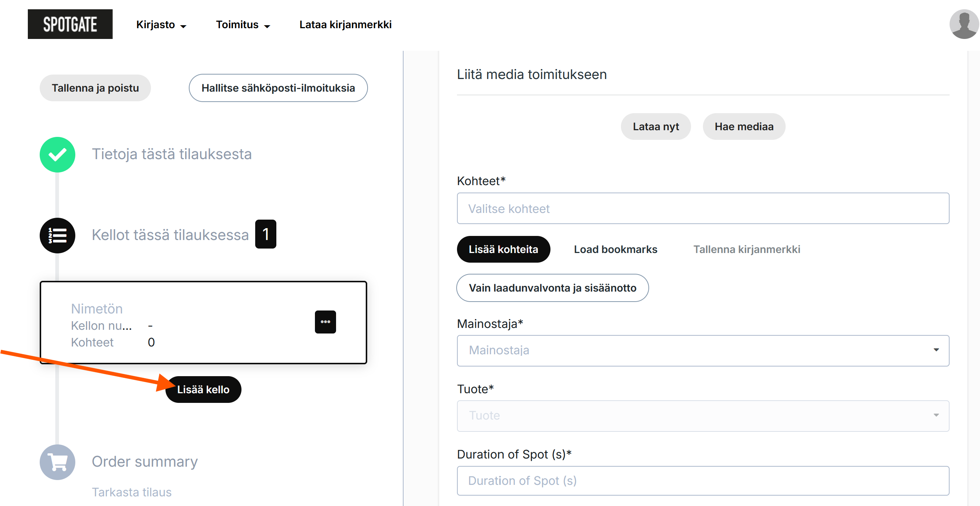The image size is (980, 506).
Task: Expand the Toimitus dropdown menu
Action: coord(243,25)
